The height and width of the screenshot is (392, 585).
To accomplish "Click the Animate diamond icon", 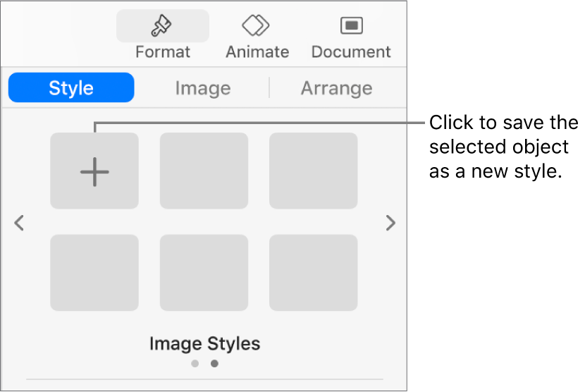I will [x=257, y=26].
